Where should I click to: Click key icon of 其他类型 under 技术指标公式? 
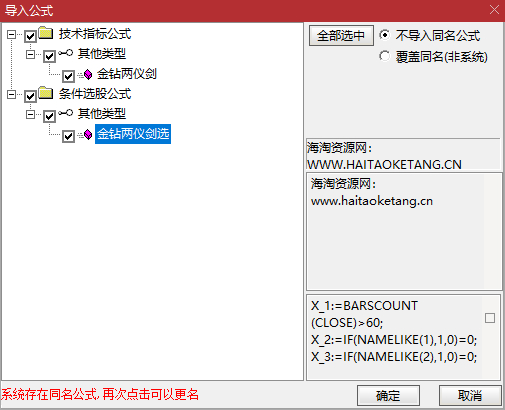pos(65,53)
